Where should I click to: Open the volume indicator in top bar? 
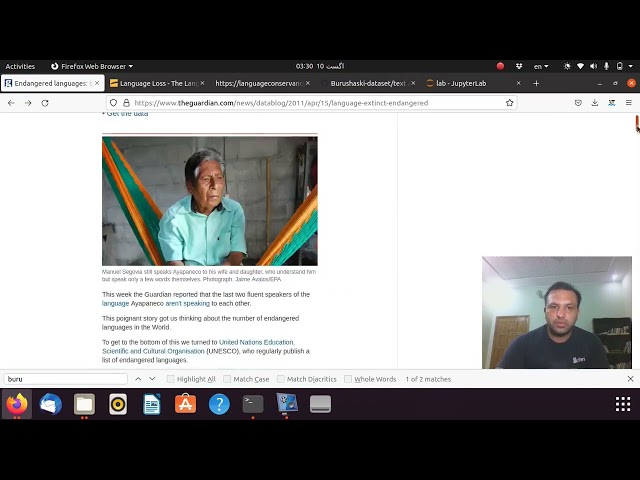tap(593, 66)
